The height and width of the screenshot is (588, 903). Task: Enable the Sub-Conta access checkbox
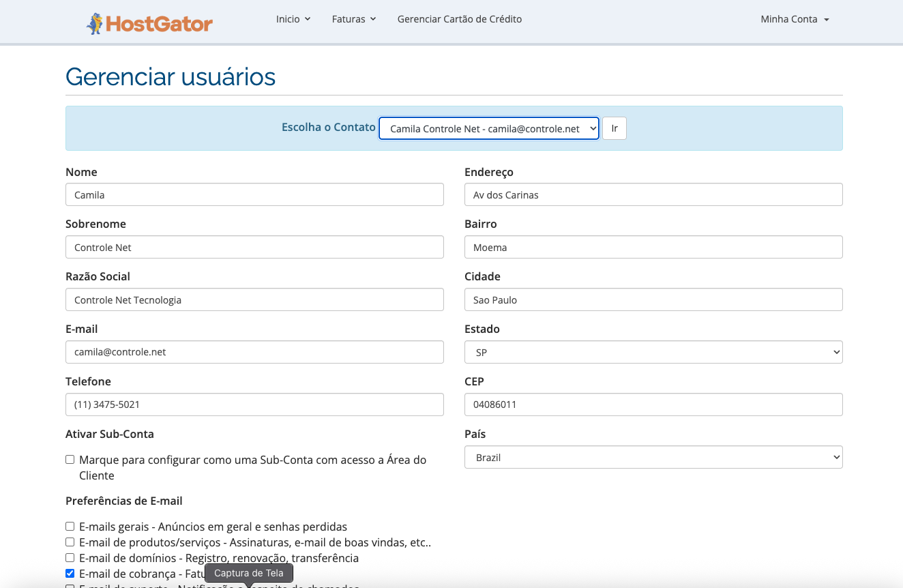(70, 460)
